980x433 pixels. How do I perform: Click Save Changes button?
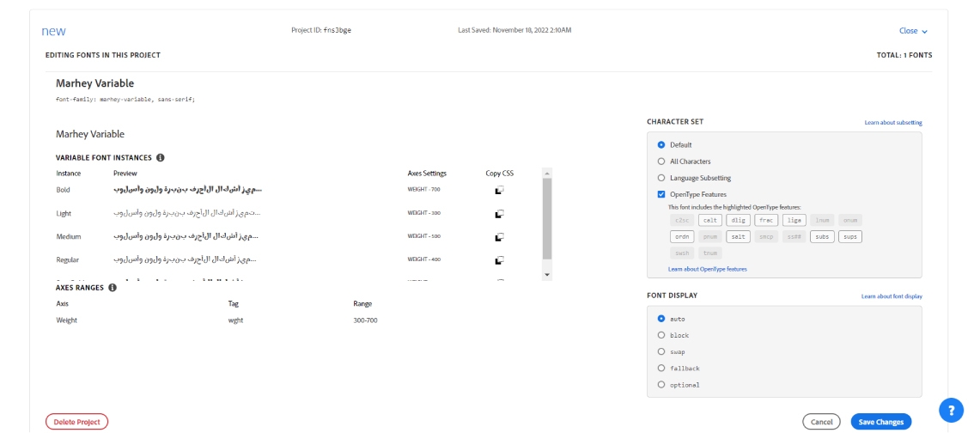(x=881, y=422)
